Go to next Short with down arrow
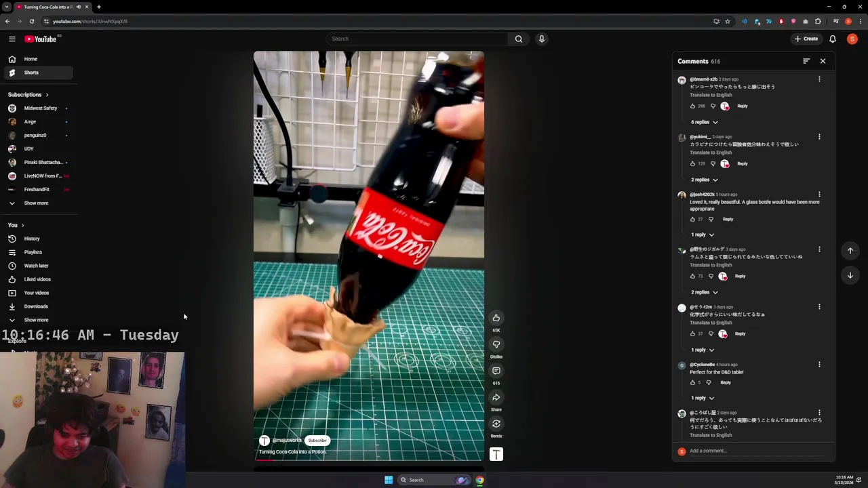 [850, 275]
